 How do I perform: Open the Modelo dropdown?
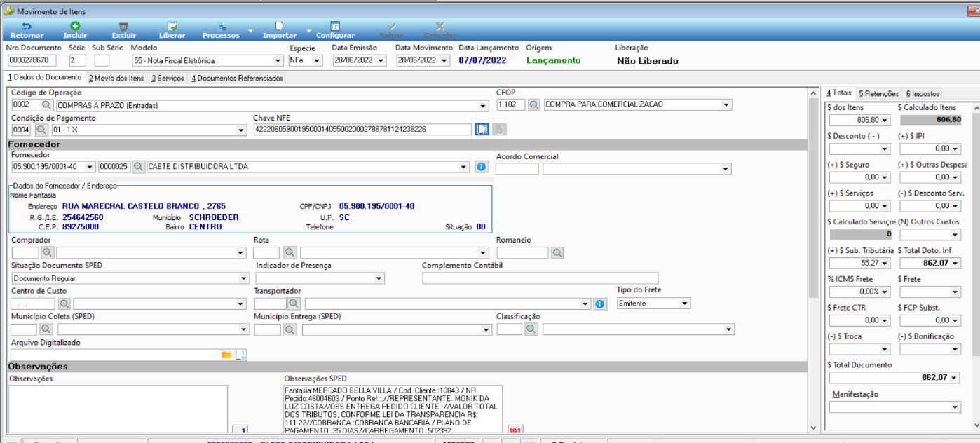(278, 61)
